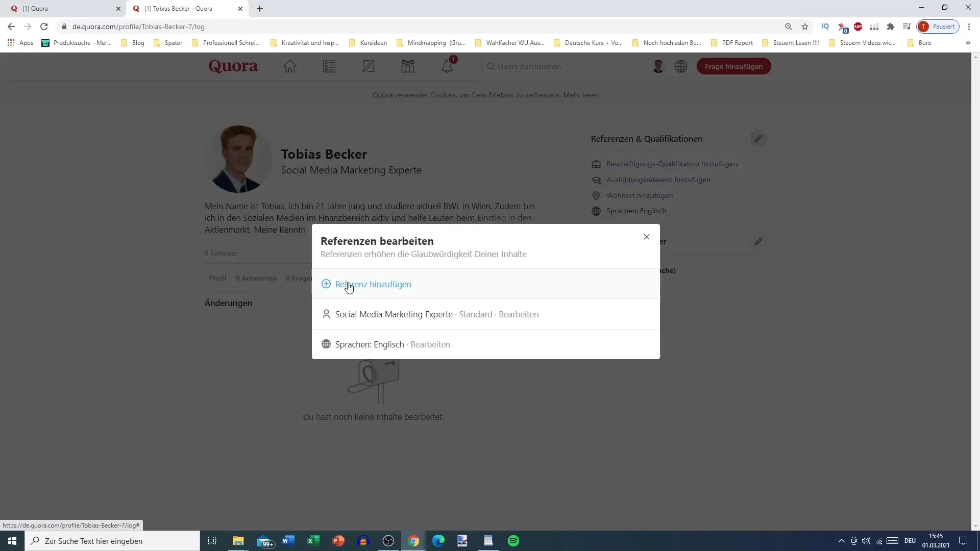Click Windows taskbar search box
The height and width of the screenshot is (551, 980).
tap(112, 541)
